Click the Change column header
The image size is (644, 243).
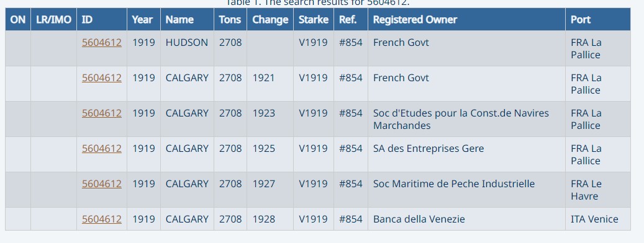click(270, 19)
